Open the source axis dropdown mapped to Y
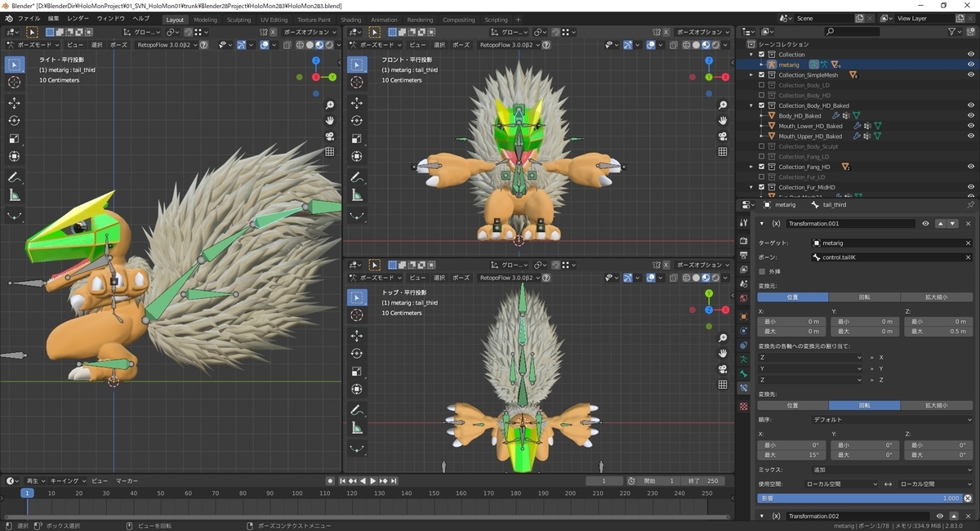 [x=810, y=368]
